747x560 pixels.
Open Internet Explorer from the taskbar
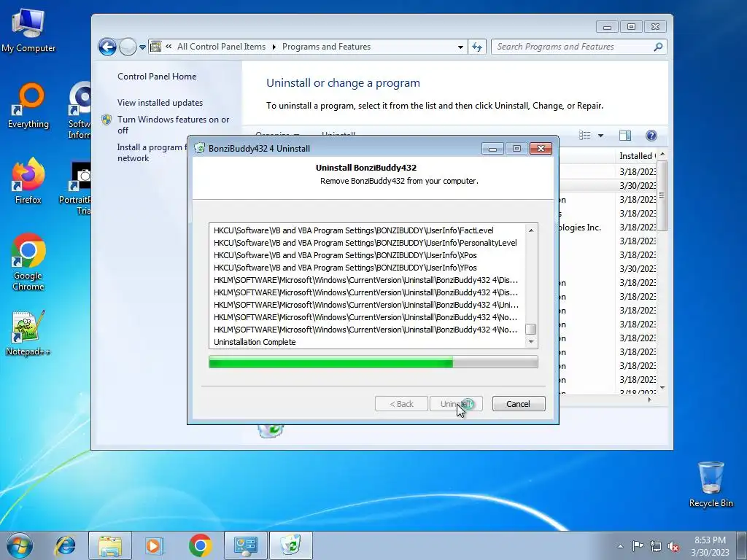click(x=65, y=545)
